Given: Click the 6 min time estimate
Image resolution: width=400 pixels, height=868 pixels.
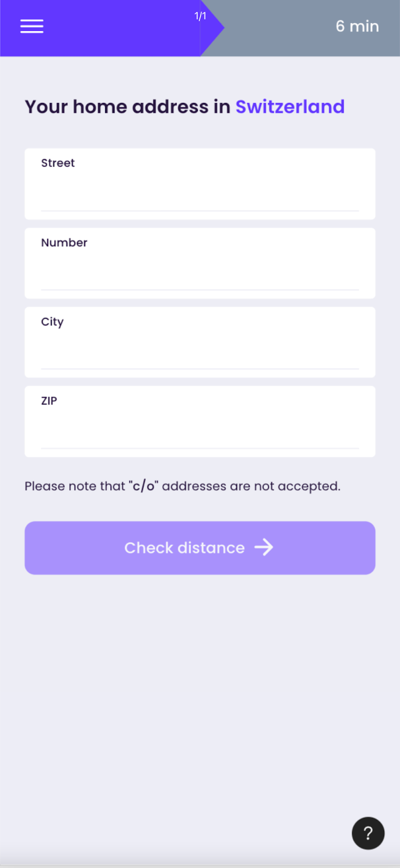Looking at the screenshot, I should point(357,26).
